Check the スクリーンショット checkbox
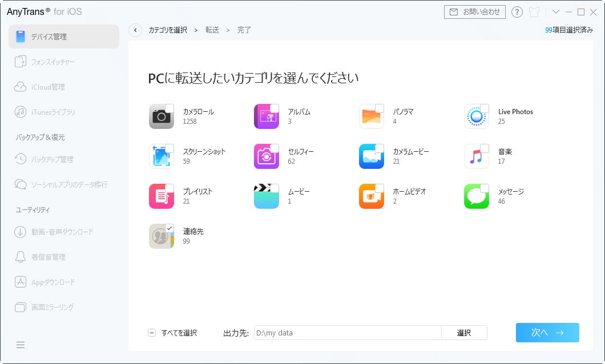The image size is (605, 364). click(x=170, y=148)
